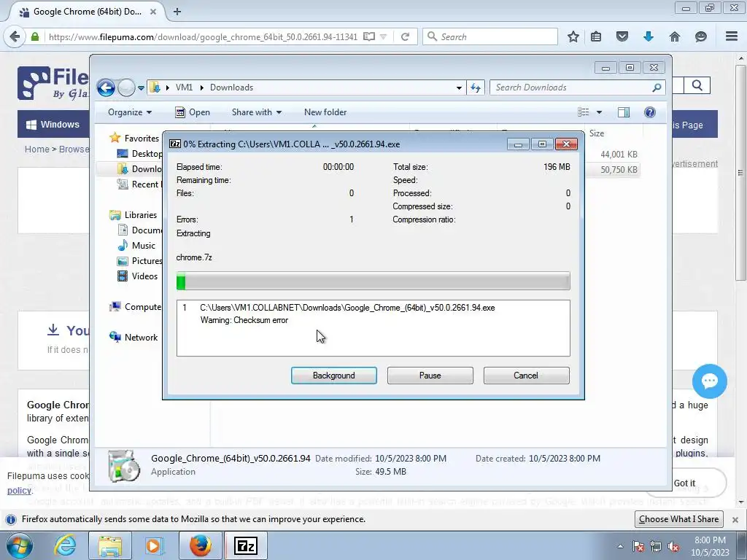
Task: Select Documents library in navigation pane
Action: pyautogui.click(x=139, y=230)
